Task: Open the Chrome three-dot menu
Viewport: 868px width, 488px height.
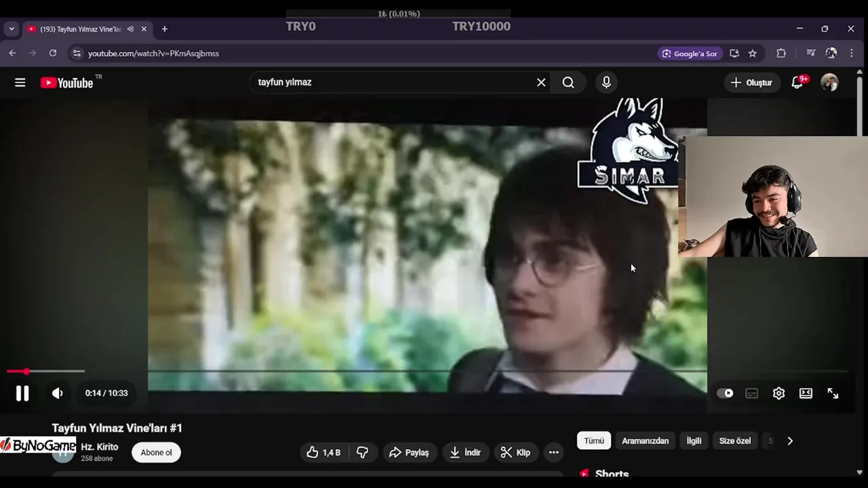Action: point(852,54)
